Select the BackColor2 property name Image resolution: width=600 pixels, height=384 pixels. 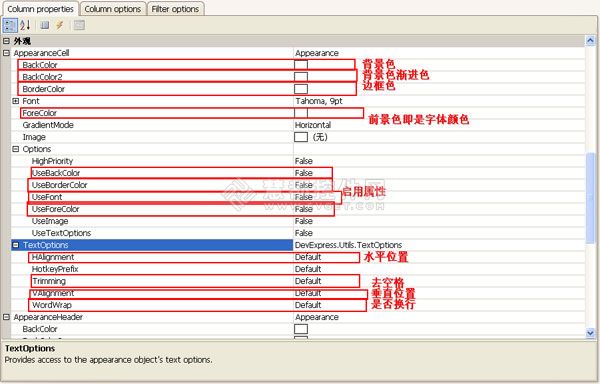click(42, 77)
